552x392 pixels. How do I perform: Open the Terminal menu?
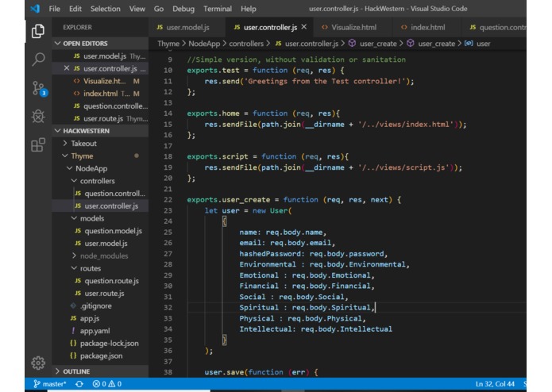(218, 9)
